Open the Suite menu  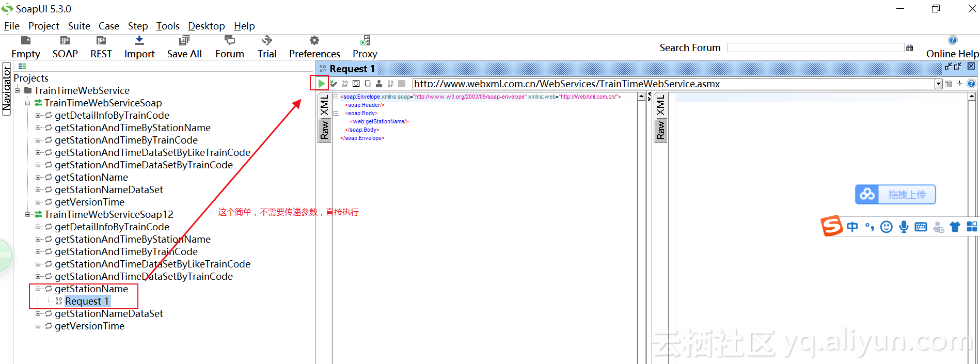click(x=79, y=26)
